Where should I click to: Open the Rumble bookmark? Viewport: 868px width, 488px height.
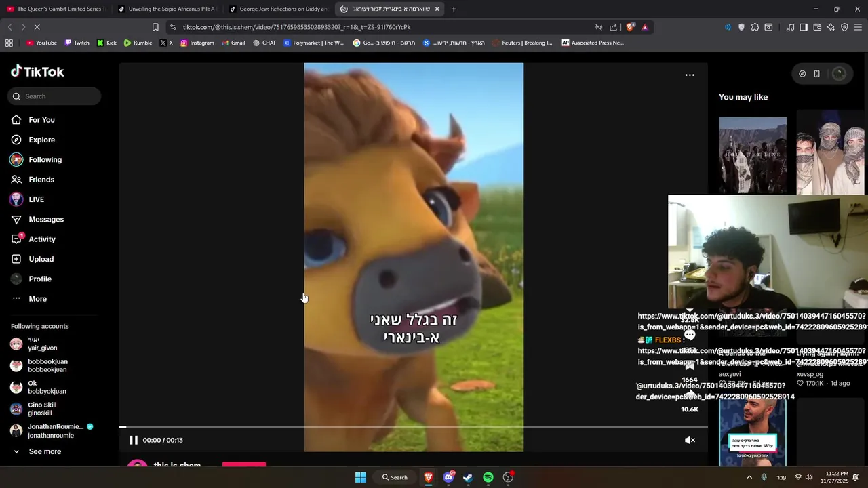[x=138, y=43]
